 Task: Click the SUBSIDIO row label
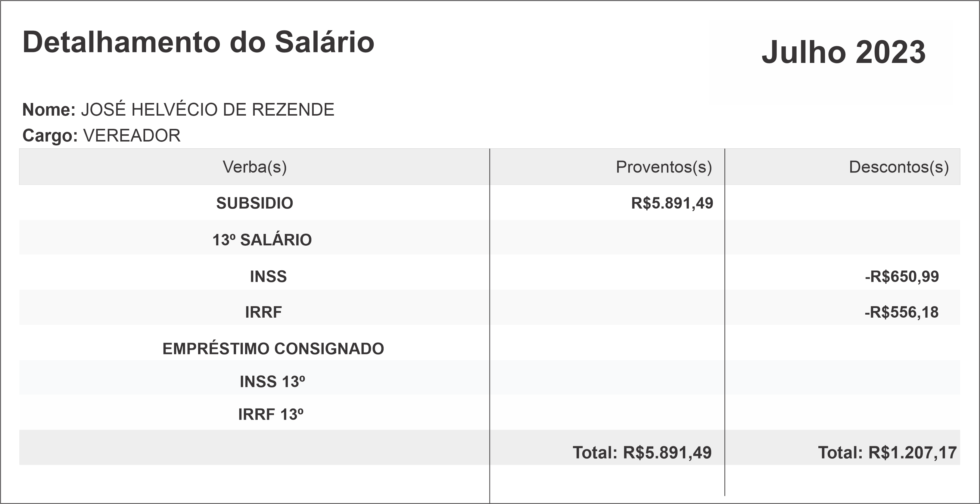tap(254, 203)
